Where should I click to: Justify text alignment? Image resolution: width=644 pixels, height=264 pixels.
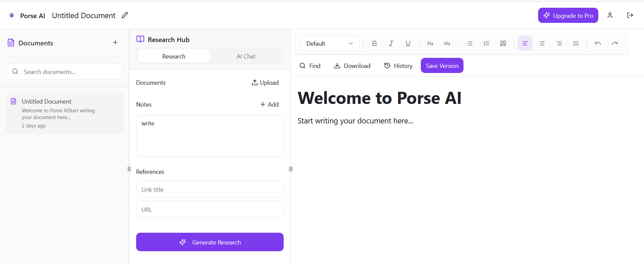point(576,43)
